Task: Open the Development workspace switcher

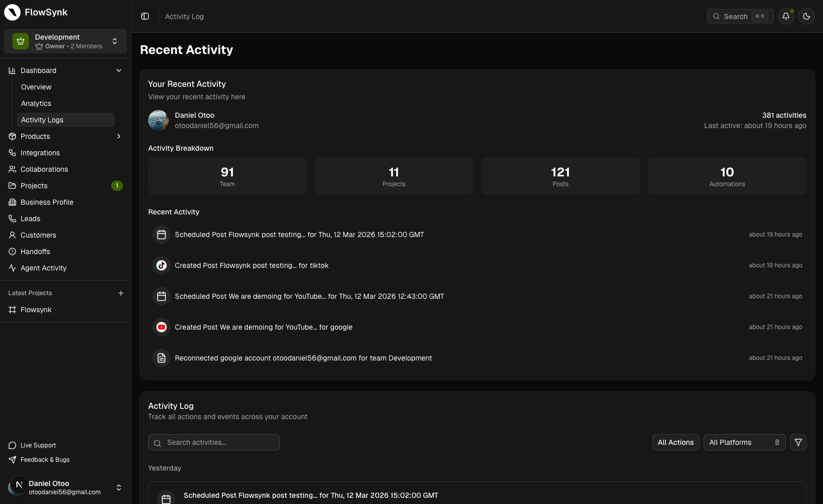Action: click(x=65, y=41)
